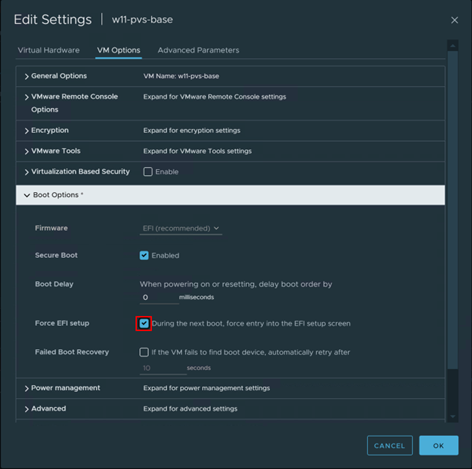
Task: Click the 'Firmware' label
Action: pos(51,228)
